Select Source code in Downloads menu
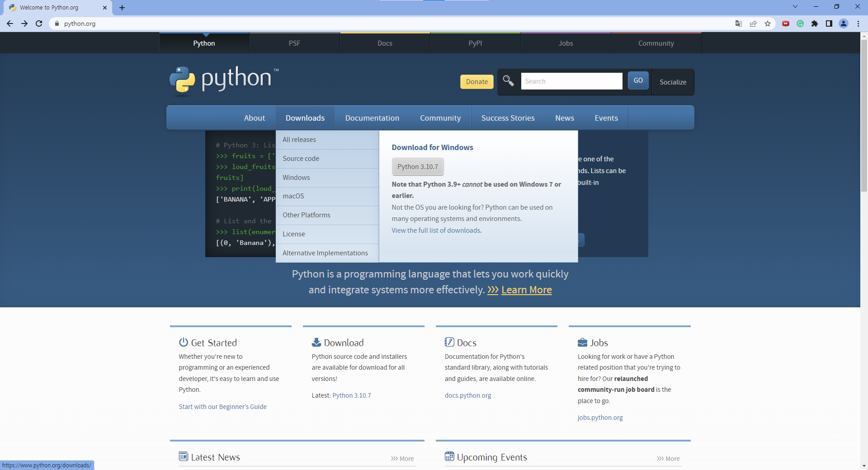Viewport: 868px width, 470px height. (327, 159)
